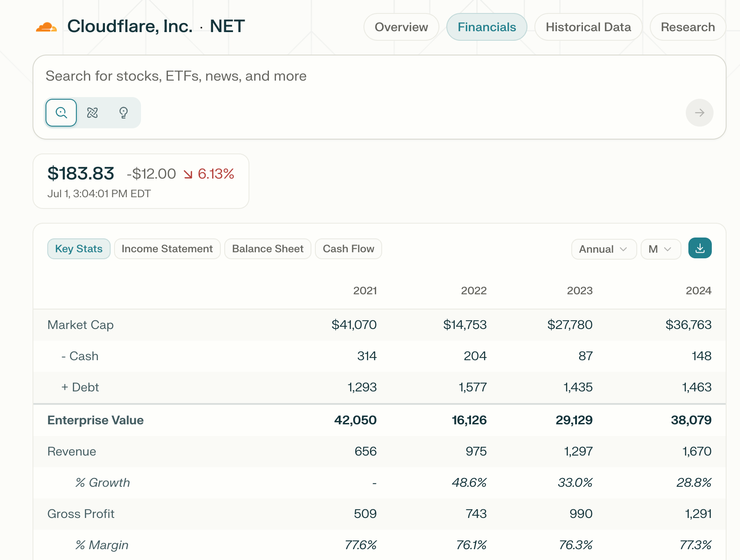Click the Cloudflare orange cloud logo

[46, 27]
